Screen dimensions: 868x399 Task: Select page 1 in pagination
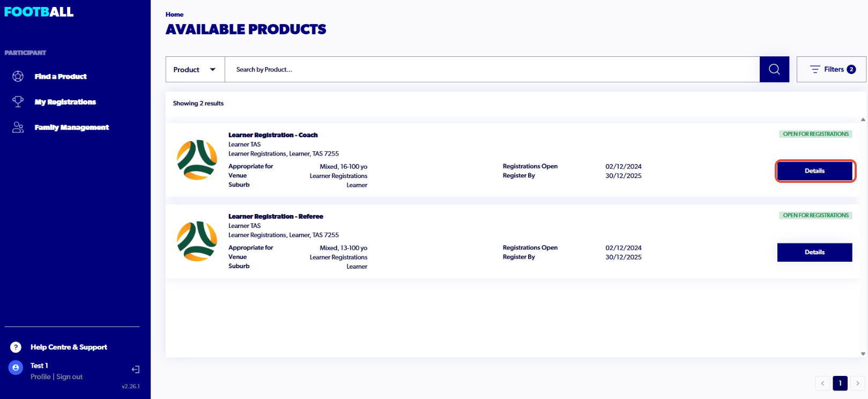pyautogui.click(x=840, y=383)
